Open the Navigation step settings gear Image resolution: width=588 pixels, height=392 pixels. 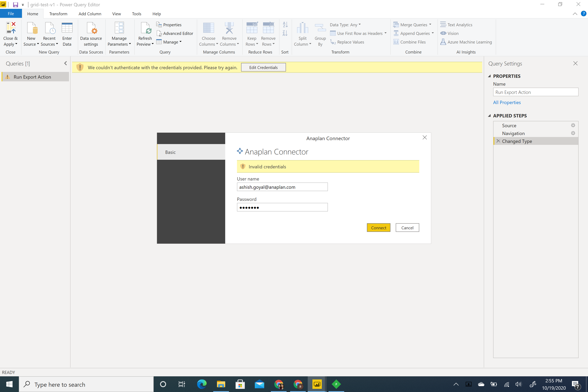[x=573, y=133]
